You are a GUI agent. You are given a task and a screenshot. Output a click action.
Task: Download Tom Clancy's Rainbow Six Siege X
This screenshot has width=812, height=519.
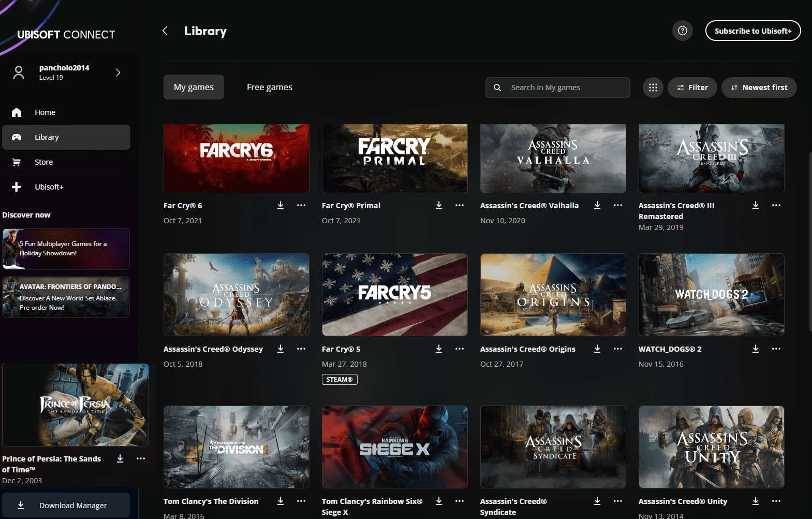point(439,501)
